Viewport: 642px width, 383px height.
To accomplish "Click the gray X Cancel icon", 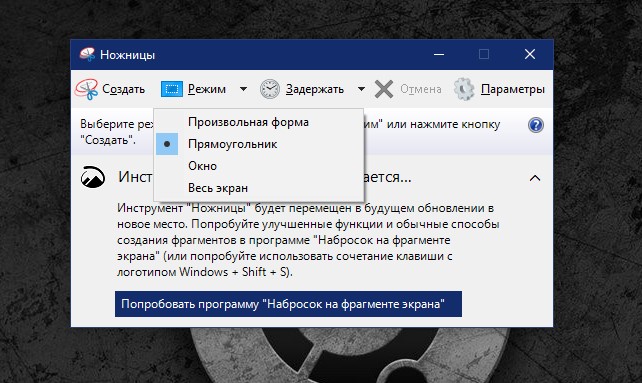I will (384, 89).
